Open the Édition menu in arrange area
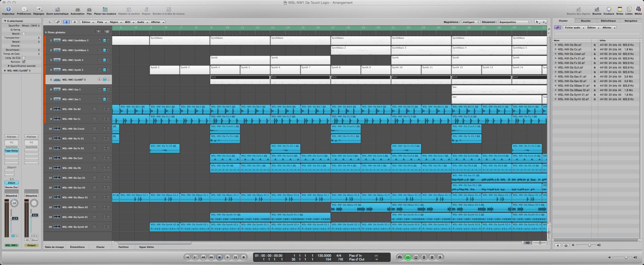Image resolution: width=644 pixels, height=265 pixels. point(87,22)
